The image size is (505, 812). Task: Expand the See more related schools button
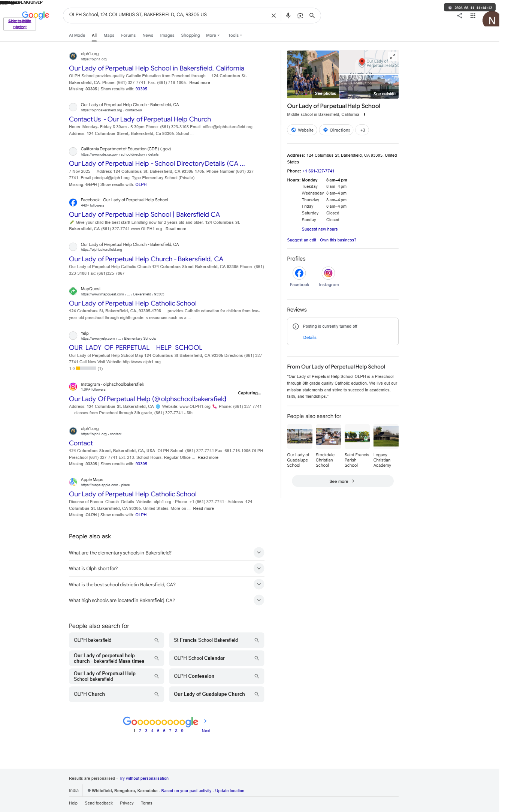(342, 481)
